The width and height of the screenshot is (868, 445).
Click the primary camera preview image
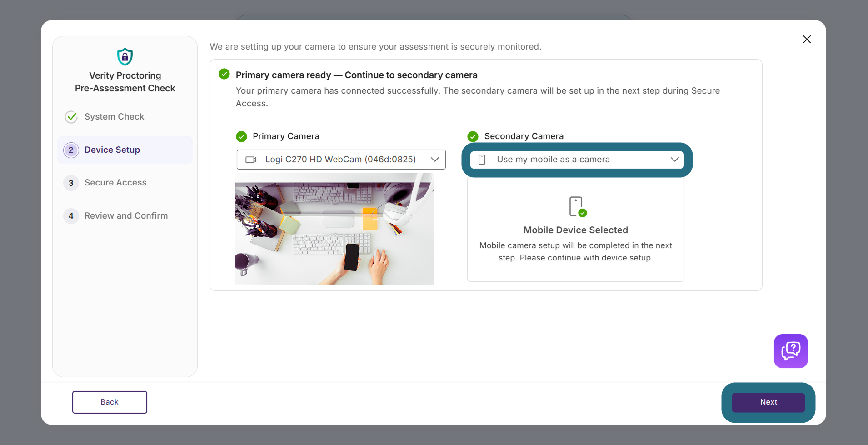pyautogui.click(x=334, y=229)
